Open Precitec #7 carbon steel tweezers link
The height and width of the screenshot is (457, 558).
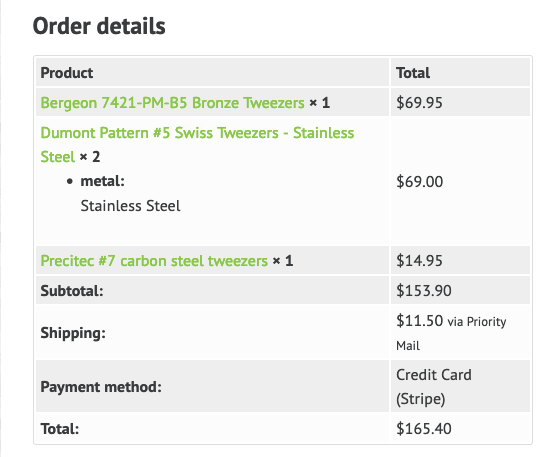154,261
